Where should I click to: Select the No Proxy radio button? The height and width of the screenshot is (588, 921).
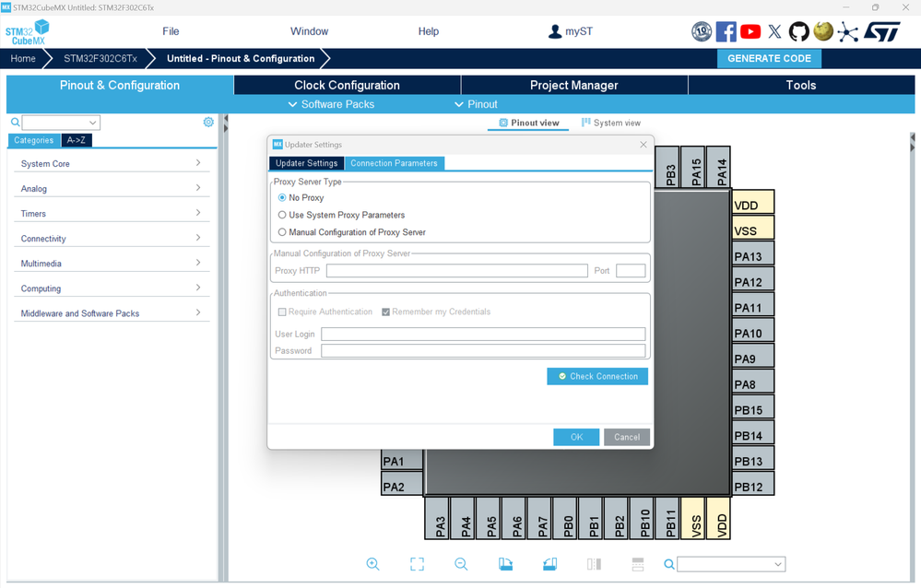tap(282, 198)
